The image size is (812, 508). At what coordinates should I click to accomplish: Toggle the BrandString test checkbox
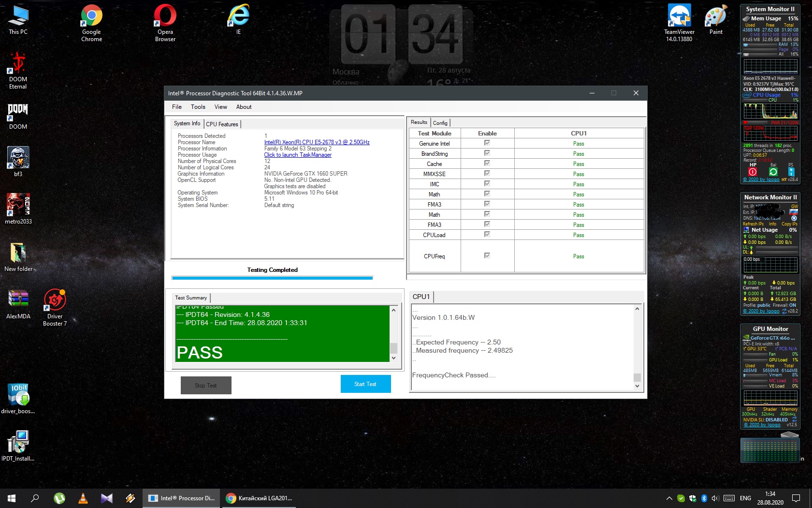tap(487, 153)
